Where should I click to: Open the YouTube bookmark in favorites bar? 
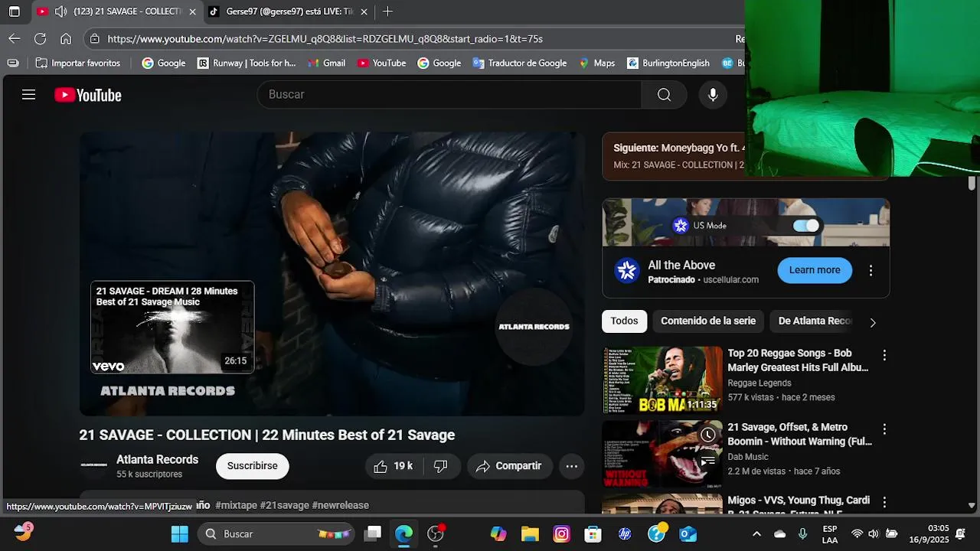tap(381, 63)
